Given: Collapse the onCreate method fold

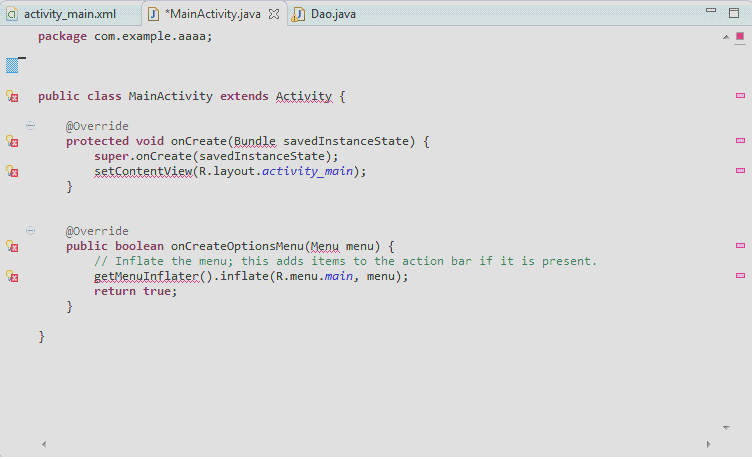Looking at the screenshot, I should coord(30,126).
